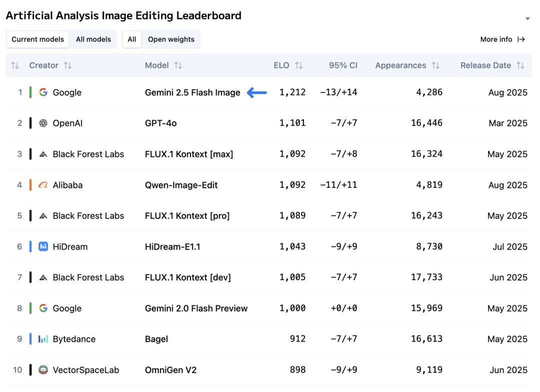Click the Alibaba logo icon
This screenshot has height=392, width=540.
[43, 185]
